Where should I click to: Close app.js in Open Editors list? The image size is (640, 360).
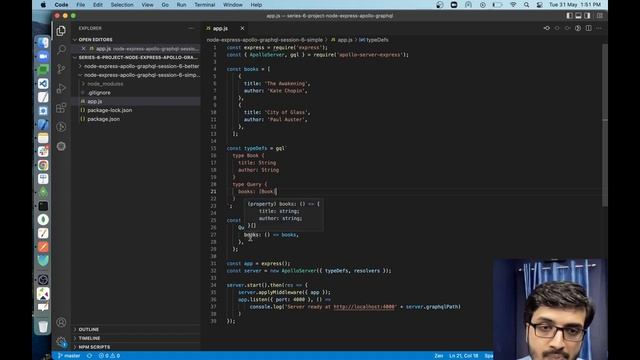point(83,49)
